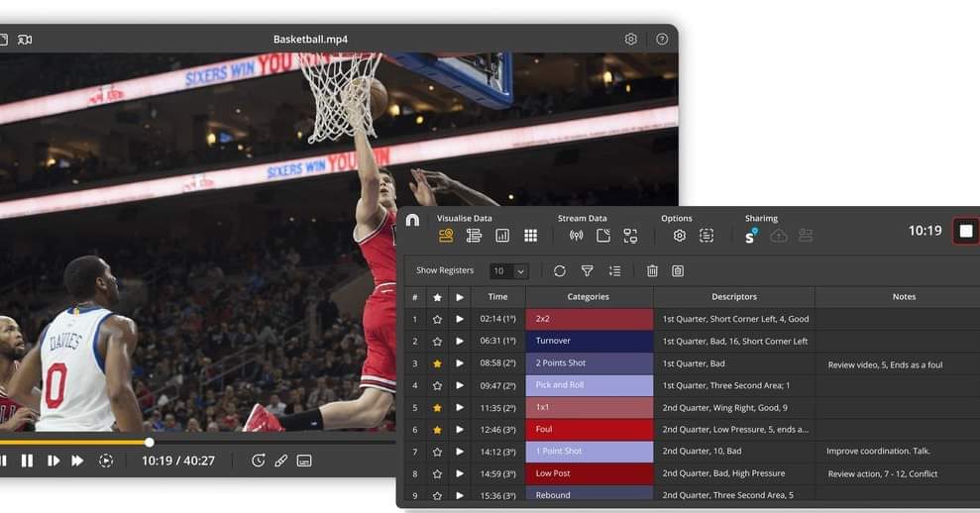Click the broadcast signal icon under Stream Data

577,236
